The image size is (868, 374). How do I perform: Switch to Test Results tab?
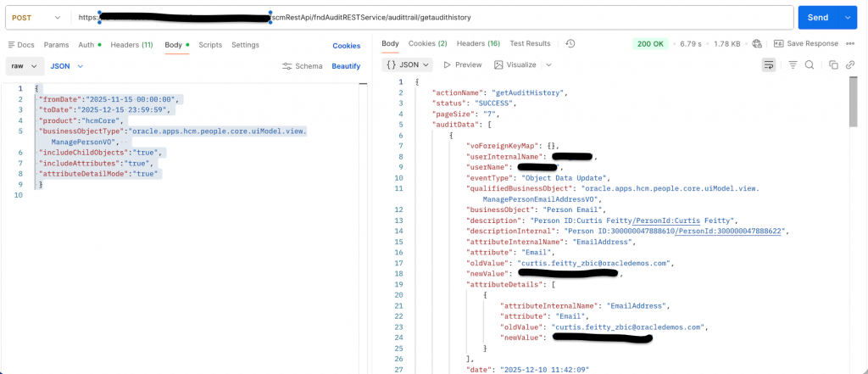point(530,43)
